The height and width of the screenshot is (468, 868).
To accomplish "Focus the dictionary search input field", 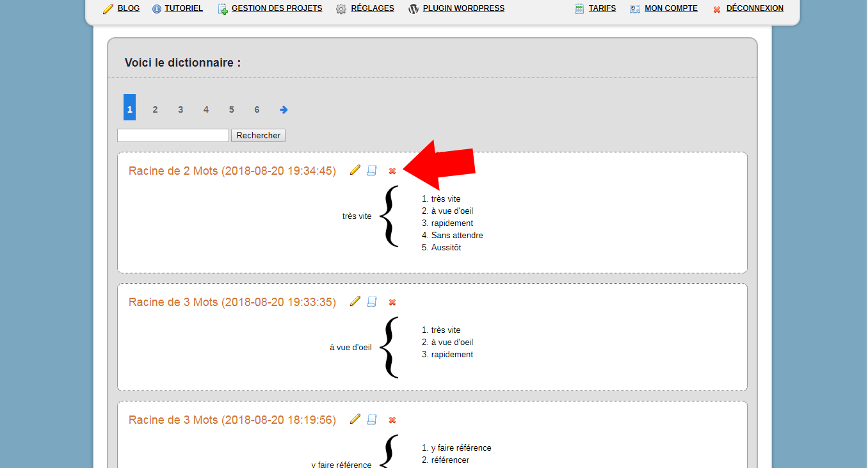I will 173,136.
